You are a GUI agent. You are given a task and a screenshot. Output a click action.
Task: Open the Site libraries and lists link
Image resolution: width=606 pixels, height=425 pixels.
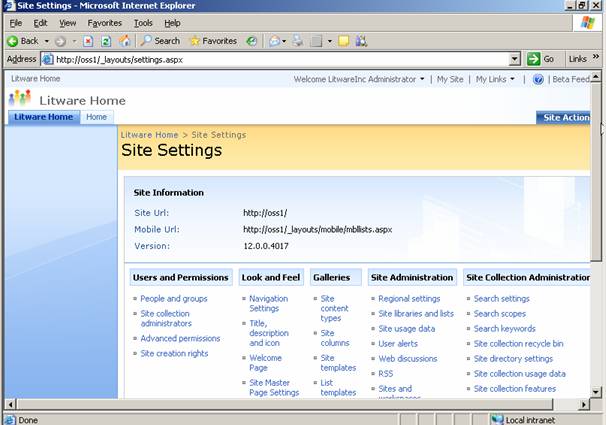coord(416,314)
